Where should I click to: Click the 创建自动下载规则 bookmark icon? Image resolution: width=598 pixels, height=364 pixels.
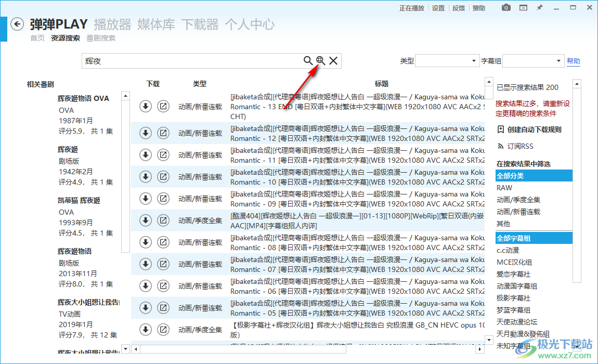tap(501, 129)
